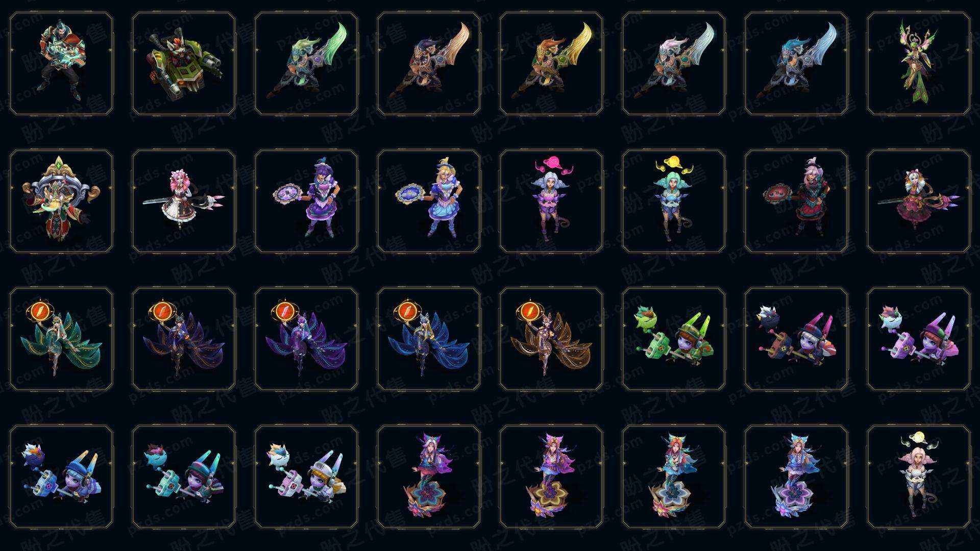This screenshot has width=980, height=551.
Task: Select the bright blue nine-tailed fox chroma
Action: (x=429, y=339)
